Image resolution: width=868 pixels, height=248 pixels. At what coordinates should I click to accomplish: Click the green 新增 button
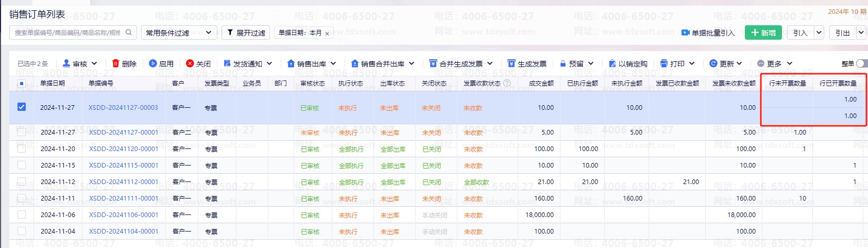[763, 32]
